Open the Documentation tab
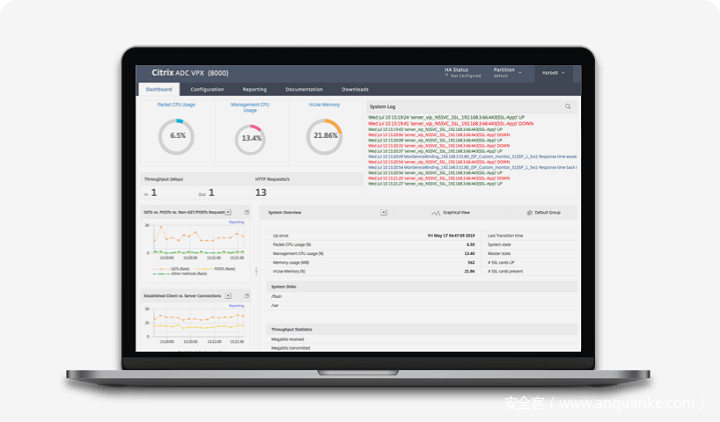The height and width of the screenshot is (422, 720). click(304, 89)
